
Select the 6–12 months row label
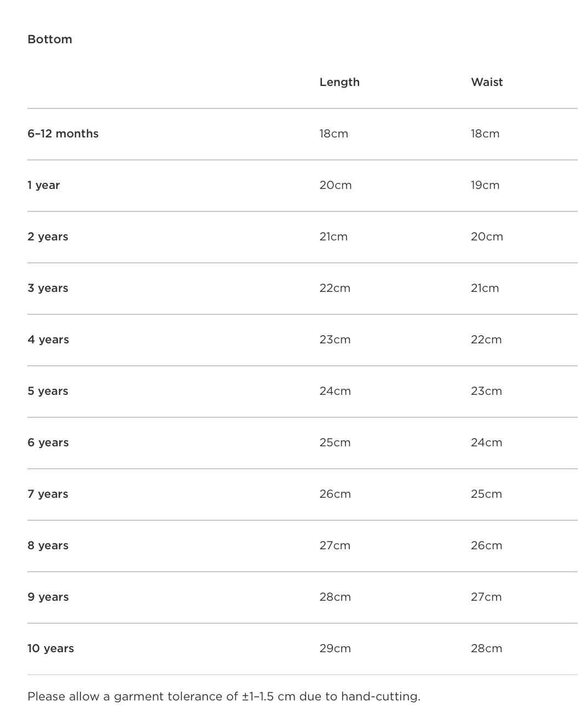(x=63, y=134)
